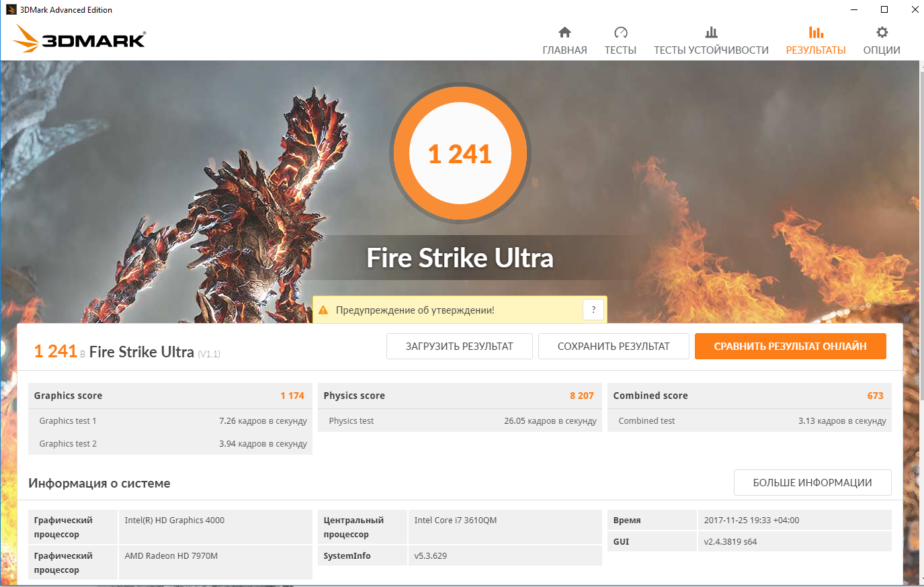Click the (V1.1) version label
924x587 pixels.
click(x=209, y=354)
